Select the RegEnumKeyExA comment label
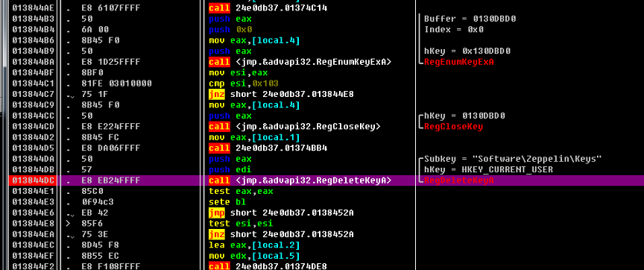Image resolution: width=644 pixels, height=270 pixels. coord(458,62)
